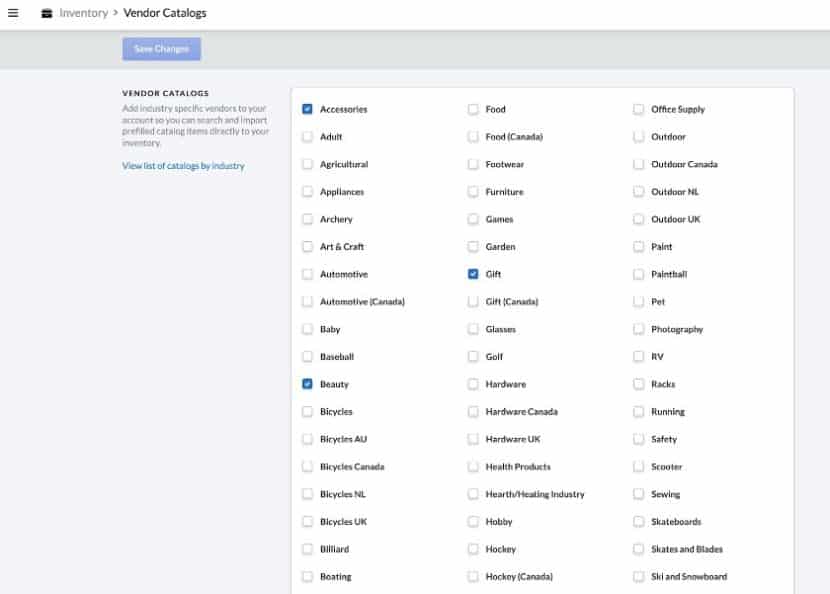Disable the Gift catalog
Viewport: 830px width, 594px height.
click(x=473, y=273)
